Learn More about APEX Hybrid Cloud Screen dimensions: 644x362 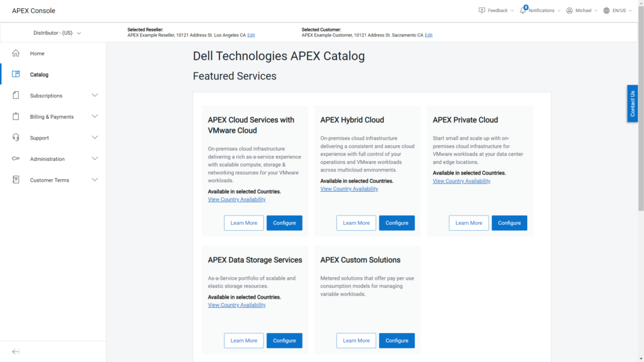coord(356,223)
